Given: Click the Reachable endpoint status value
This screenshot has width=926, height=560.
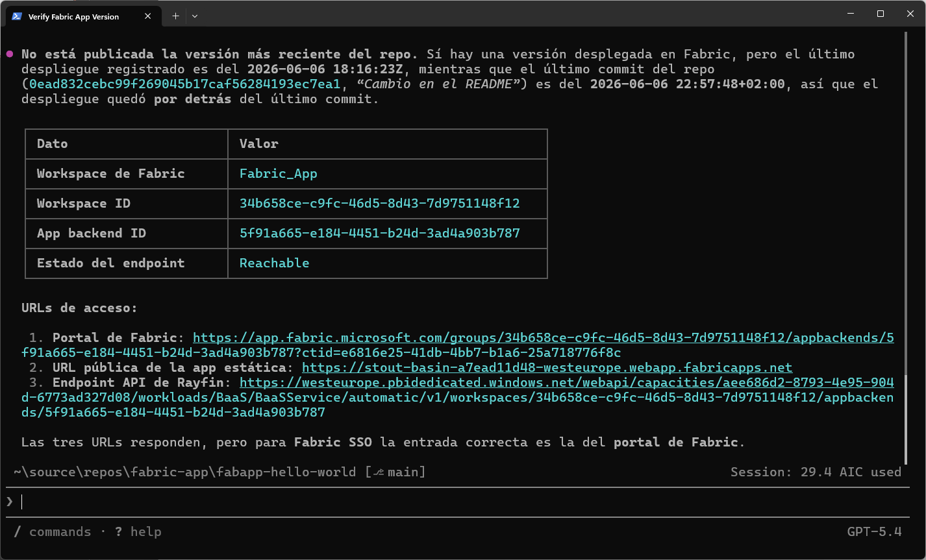Looking at the screenshot, I should 274,263.
